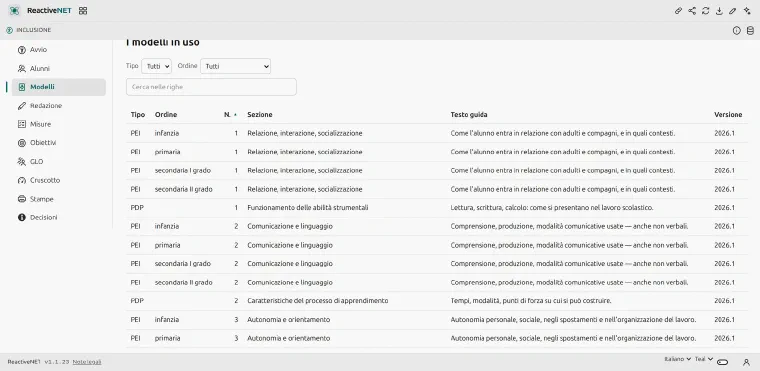The width and height of the screenshot is (760, 371).
Task: Click the Avvio icon in the sidebar
Action: (21, 50)
